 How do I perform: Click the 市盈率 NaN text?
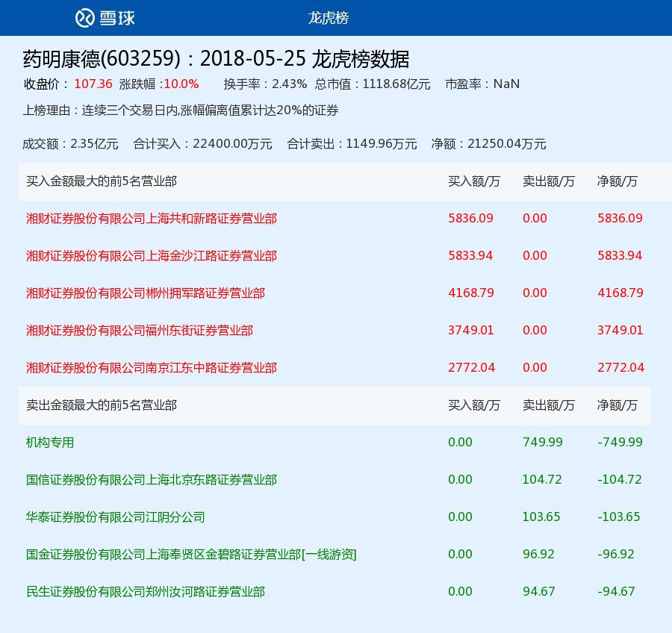tap(482, 84)
